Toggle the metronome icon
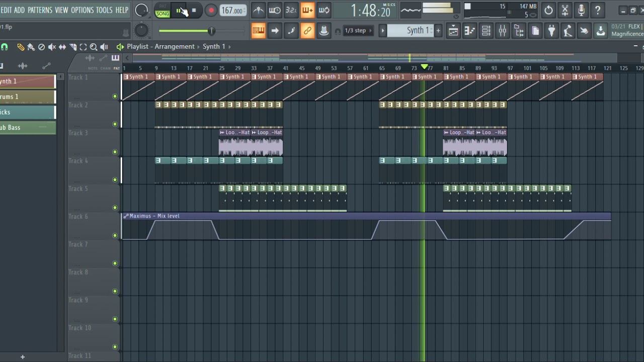Image resolution: width=644 pixels, height=362 pixels. pos(258,10)
